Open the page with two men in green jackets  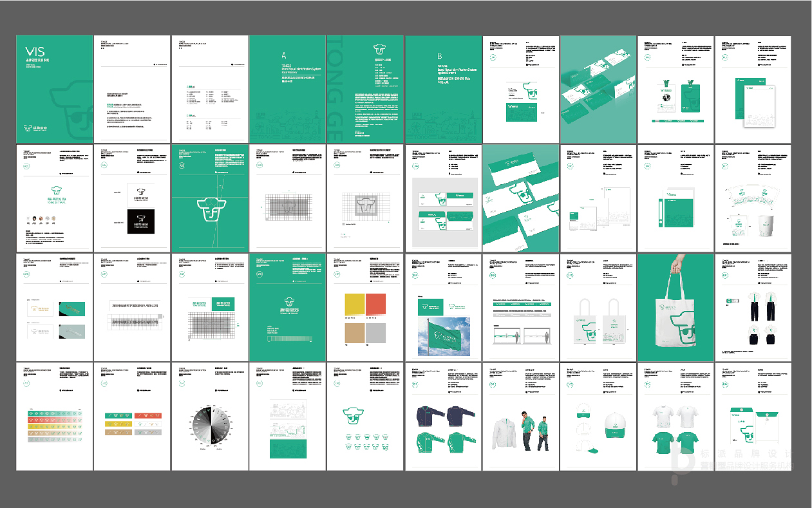pyautogui.click(x=521, y=417)
